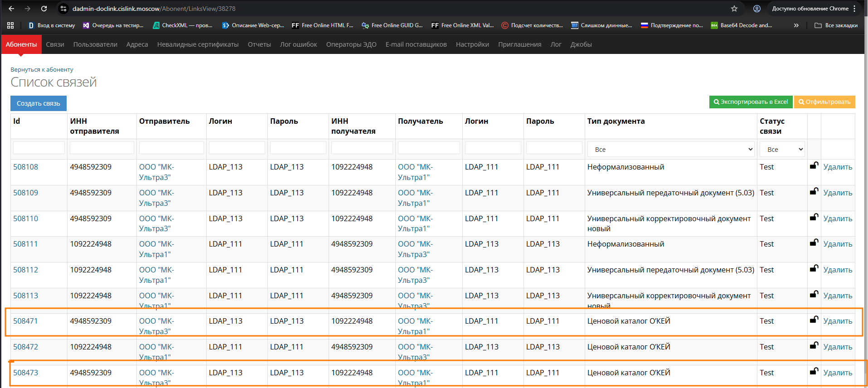Expand the document type filter dropdown
The width and height of the screenshot is (868, 388).
point(670,150)
